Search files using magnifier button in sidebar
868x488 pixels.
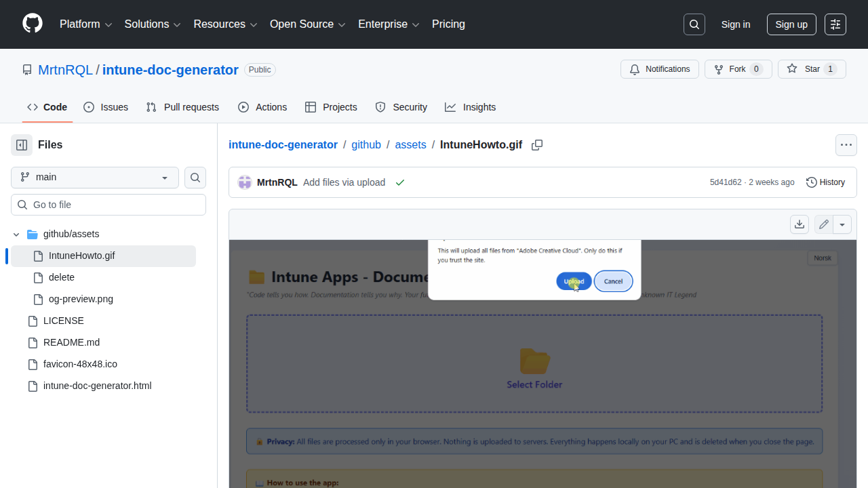click(195, 178)
